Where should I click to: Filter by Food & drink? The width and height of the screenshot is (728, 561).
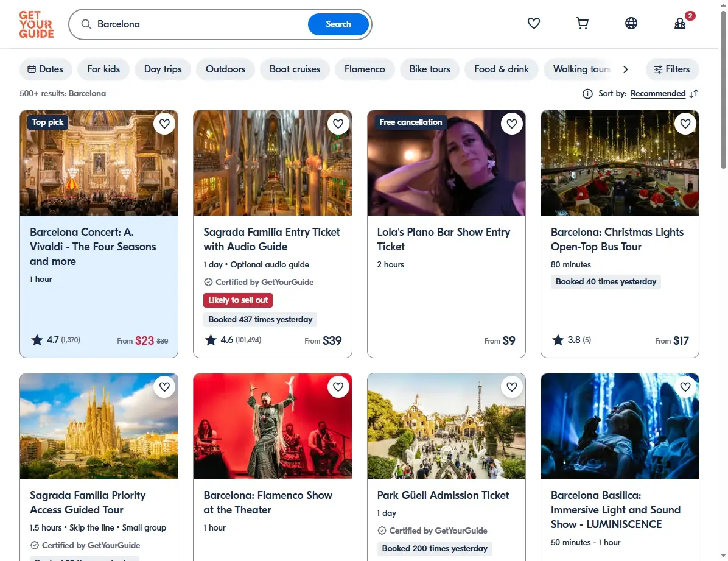click(x=502, y=69)
